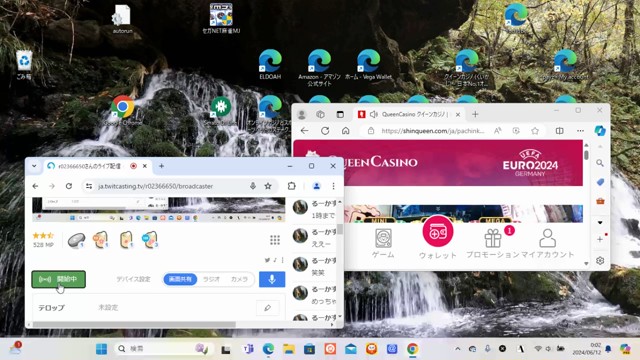
Task: Click the music note icon in TwitCasting
Action: click(x=275, y=260)
